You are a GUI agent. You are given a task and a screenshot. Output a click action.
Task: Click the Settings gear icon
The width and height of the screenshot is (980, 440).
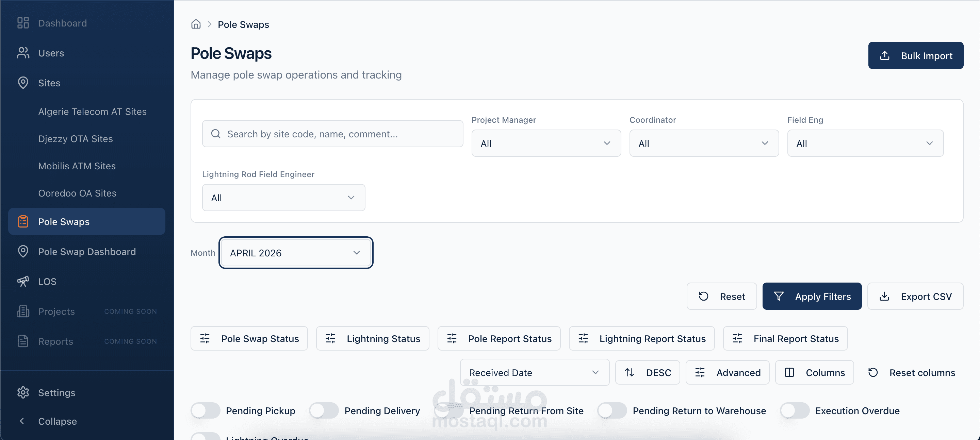(x=23, y=392)
